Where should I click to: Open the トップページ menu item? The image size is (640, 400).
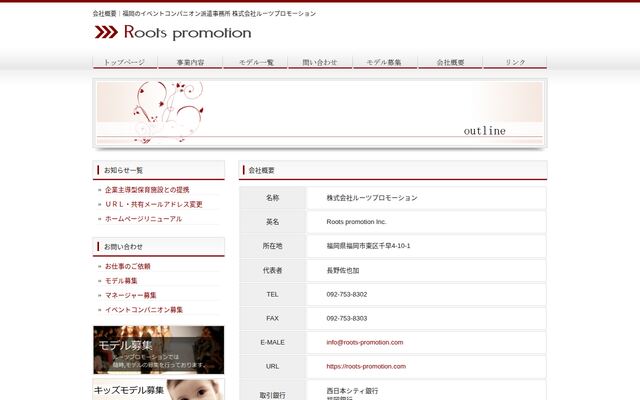125,62
